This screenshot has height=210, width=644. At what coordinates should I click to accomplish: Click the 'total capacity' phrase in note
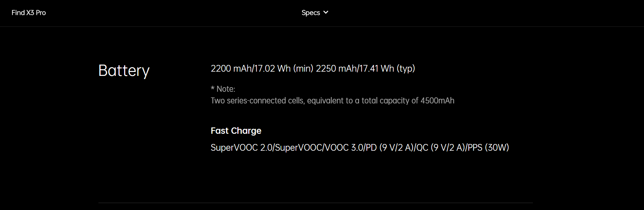click(x=385, y=101)
